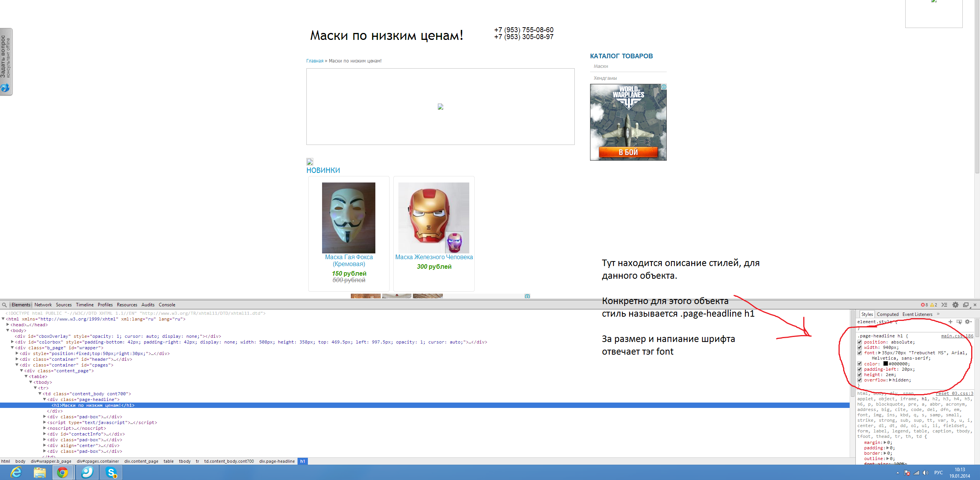Click the Guy Fawkes mask thumbnail

[349, 218]
